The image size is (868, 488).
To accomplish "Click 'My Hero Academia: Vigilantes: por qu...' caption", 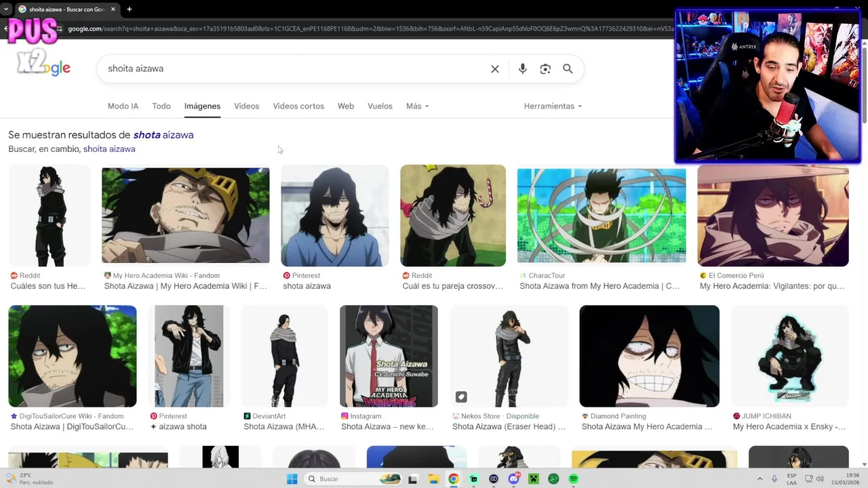I will 772,286.
